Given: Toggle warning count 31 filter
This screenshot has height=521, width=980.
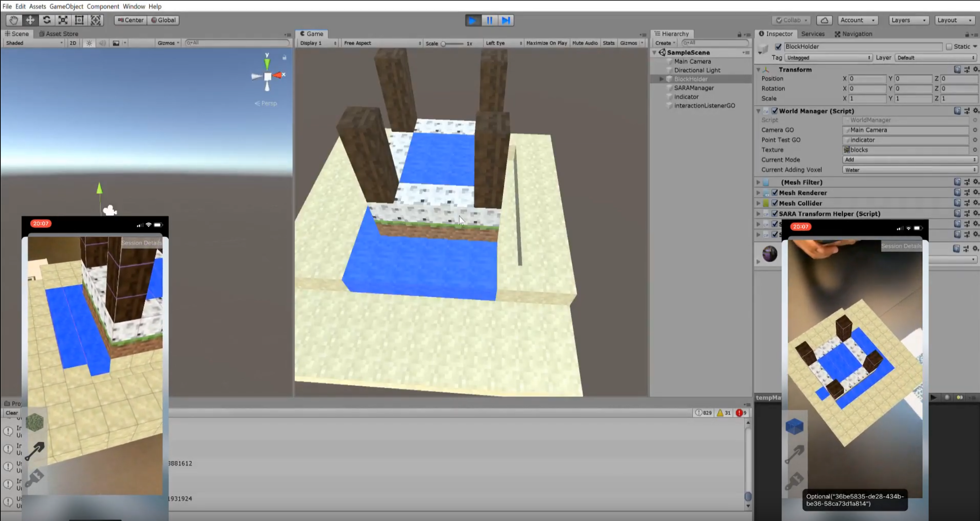Looking at the screenshot, I should coord(724,413).
